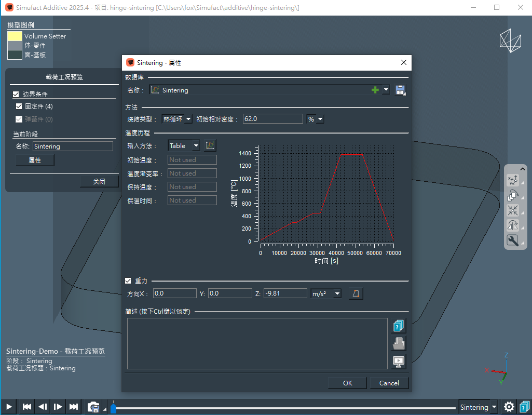
Task: Click the gray 体-零件 color swatch
Action: click(x=15, y=46)
